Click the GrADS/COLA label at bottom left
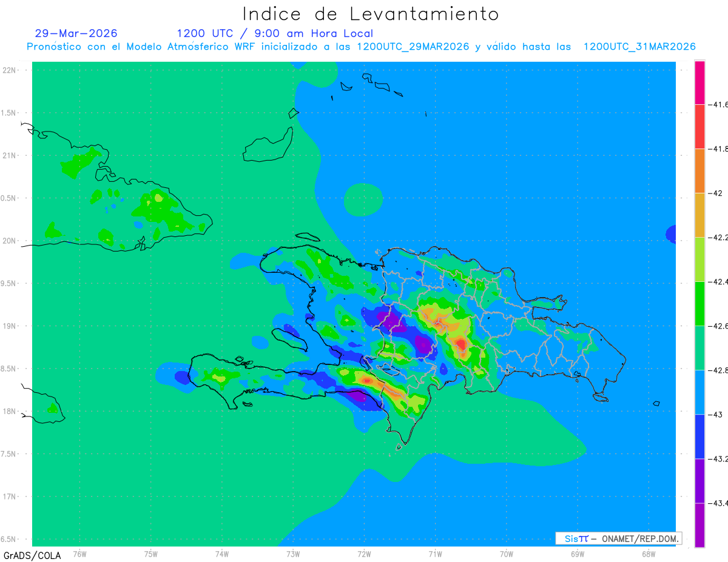Screen dimensions: 728x562 [x=32, y=555]
